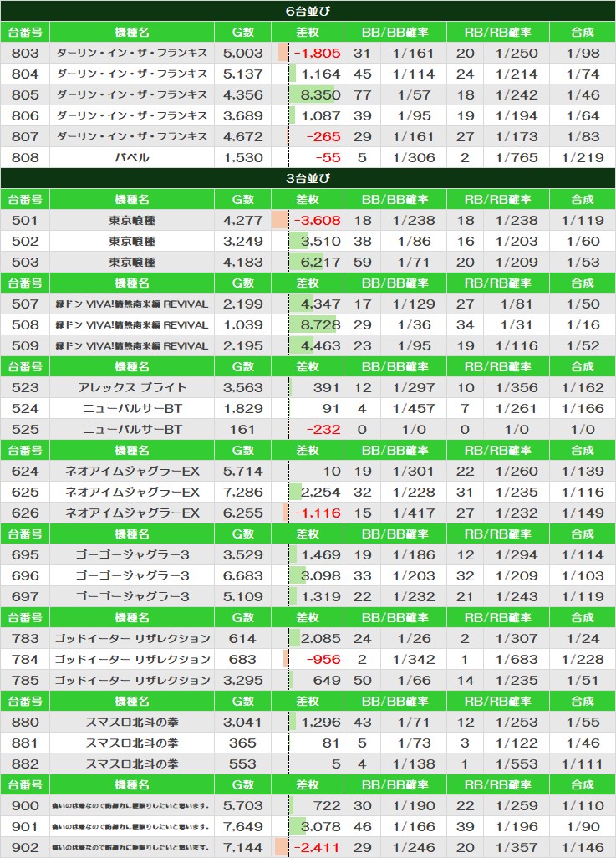Click the G数 header above row 523
616x858 pixels.
(243, 366)
